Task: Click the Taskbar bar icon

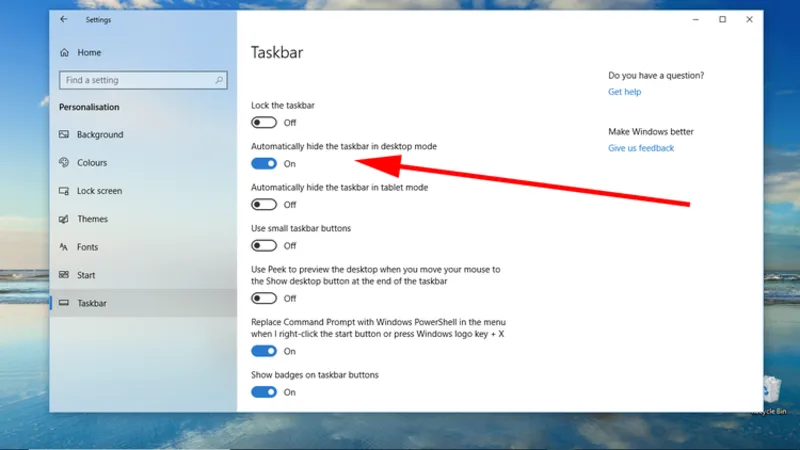Action: [x=64, y=303]
